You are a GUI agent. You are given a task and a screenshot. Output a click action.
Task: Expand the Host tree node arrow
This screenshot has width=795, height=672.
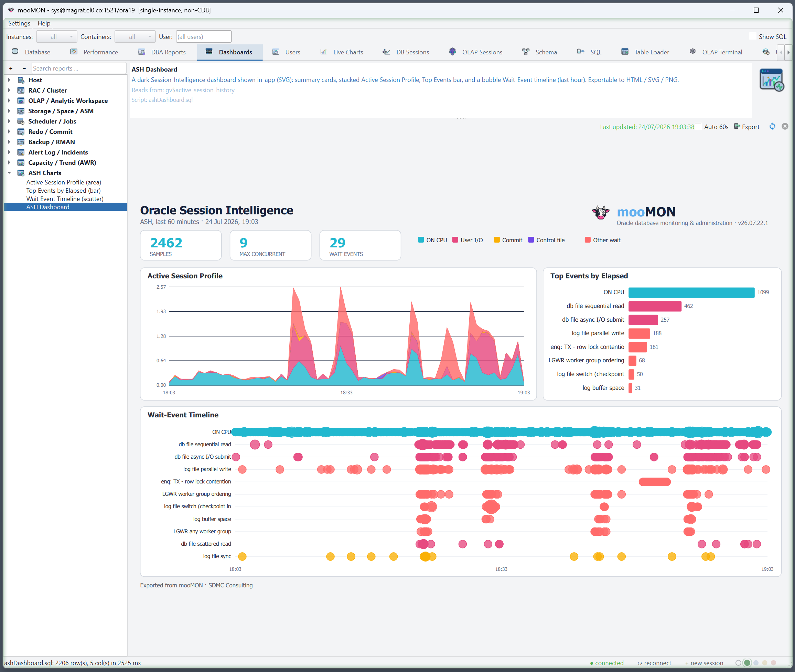coord(9,80)
